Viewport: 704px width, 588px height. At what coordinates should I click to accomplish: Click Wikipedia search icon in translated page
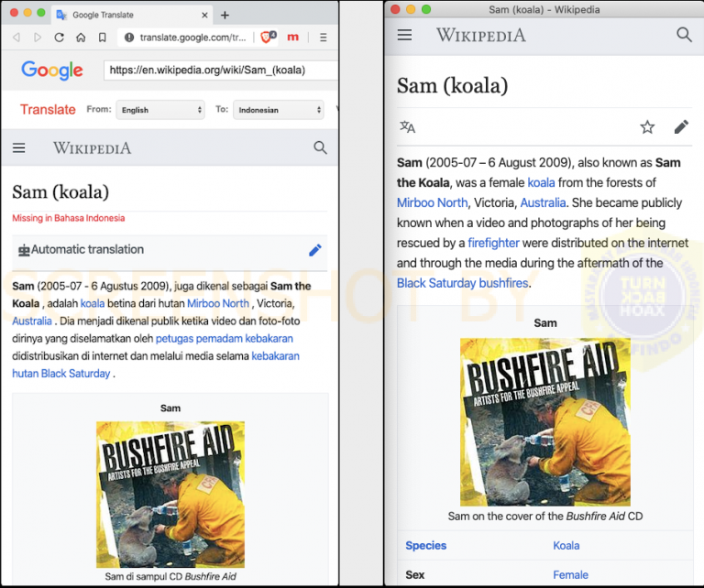pyautogui.click(x=320, y=147)
